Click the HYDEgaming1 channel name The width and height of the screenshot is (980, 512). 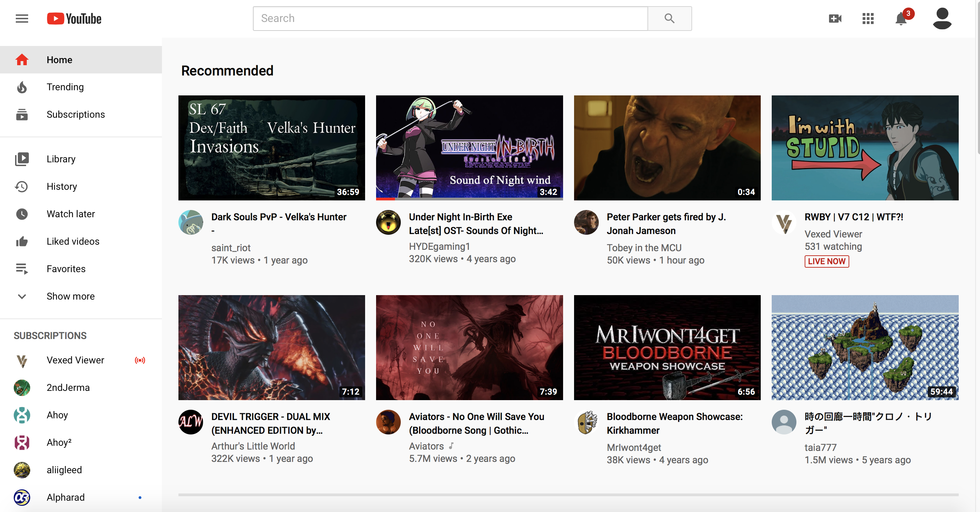click(x=440, y=246)
